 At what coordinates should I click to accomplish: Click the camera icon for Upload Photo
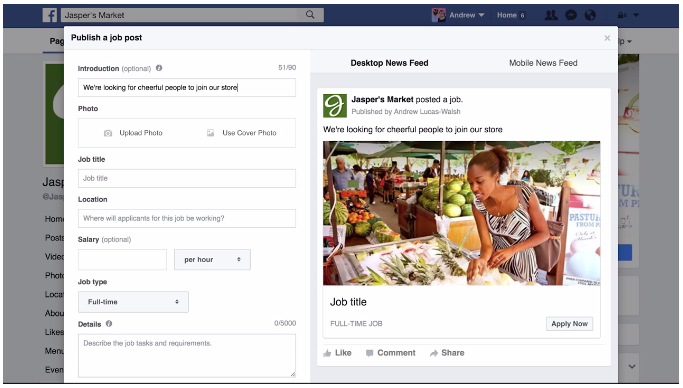coord(108,133)
